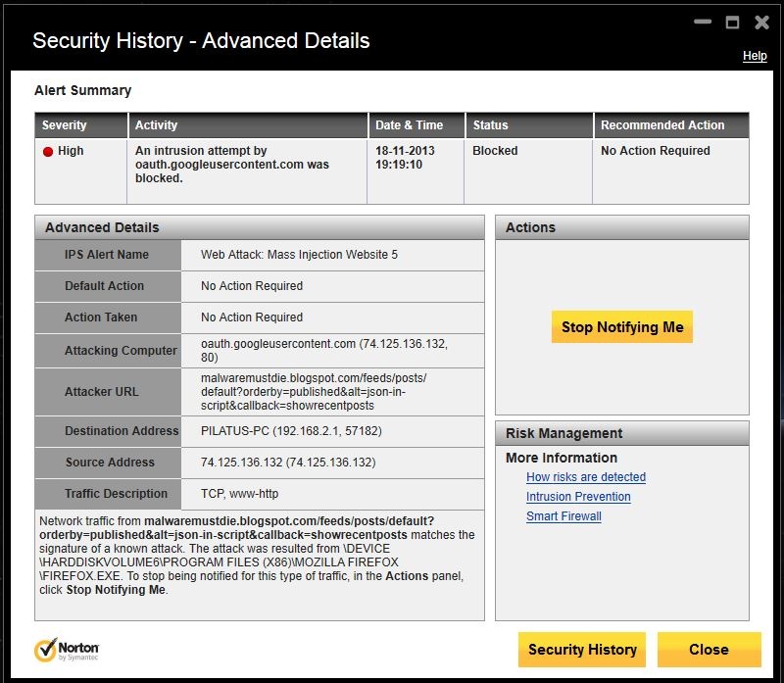
Task: Maximize the Advanced Details window
Action: (x=731, y=22)
